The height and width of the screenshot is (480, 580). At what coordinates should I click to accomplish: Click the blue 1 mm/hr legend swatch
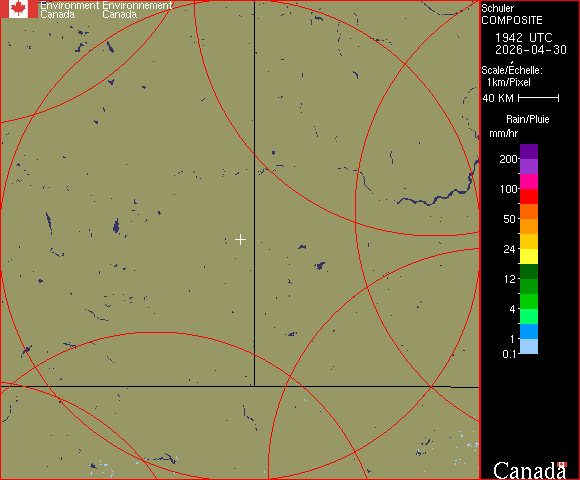click(529, 331)
